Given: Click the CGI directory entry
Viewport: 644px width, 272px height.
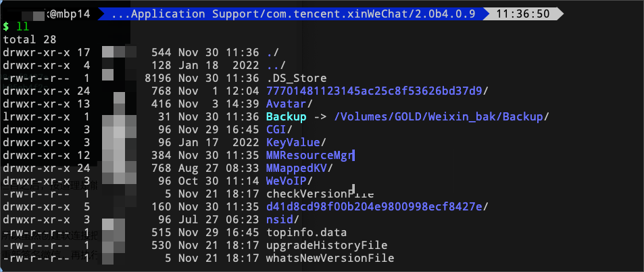Looking at the screenshot, I should (x=277, y=129).
